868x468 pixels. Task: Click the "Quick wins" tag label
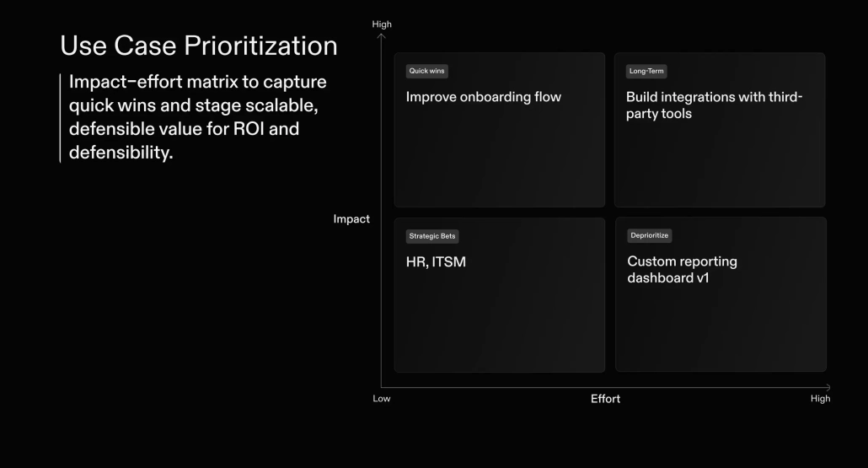(x=426, y=72)
